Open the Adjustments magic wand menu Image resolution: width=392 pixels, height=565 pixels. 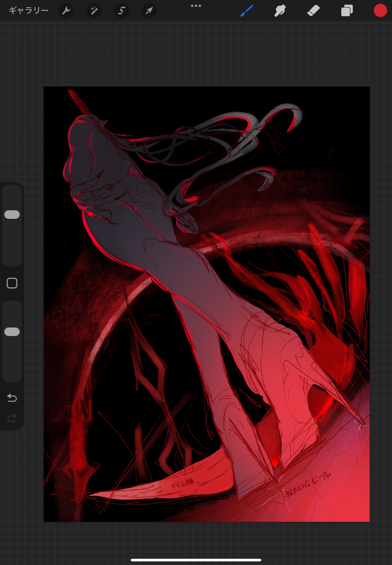(x=94, y=11)
